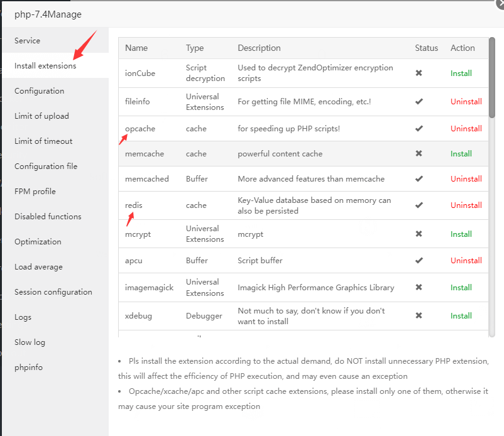Go to Optimization section
Image resolution: width=504 pixels, height=436 pixels.
[38, 242]
